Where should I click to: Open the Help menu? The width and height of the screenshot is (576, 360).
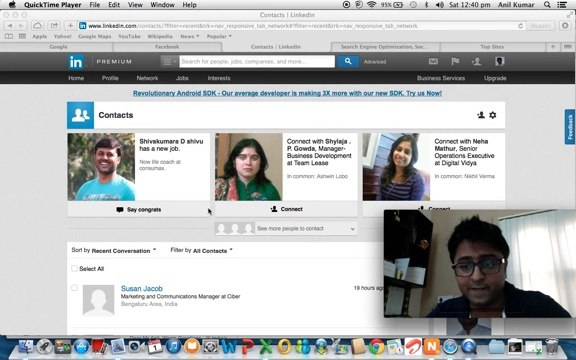pyautogui.click(x=190, y=5)
